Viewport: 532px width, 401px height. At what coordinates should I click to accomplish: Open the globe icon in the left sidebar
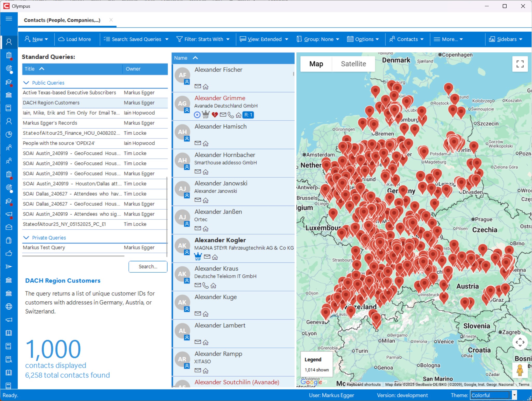[9, 306]
